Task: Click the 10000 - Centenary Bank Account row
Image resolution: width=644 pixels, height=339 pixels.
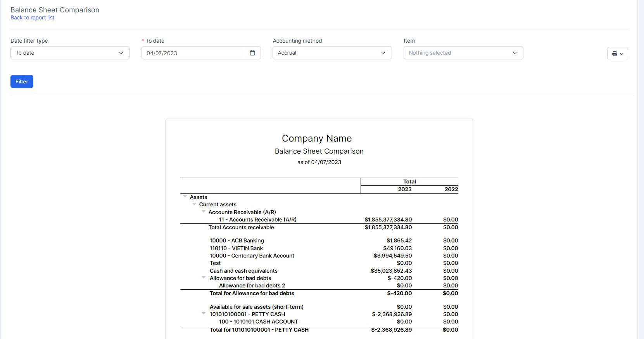Action: tap(252, 256)
